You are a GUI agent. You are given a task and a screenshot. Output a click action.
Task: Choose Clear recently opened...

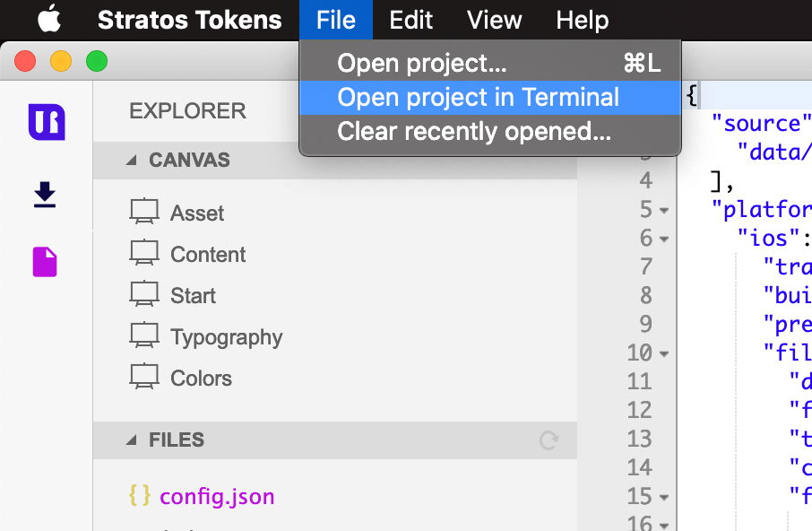490,132
